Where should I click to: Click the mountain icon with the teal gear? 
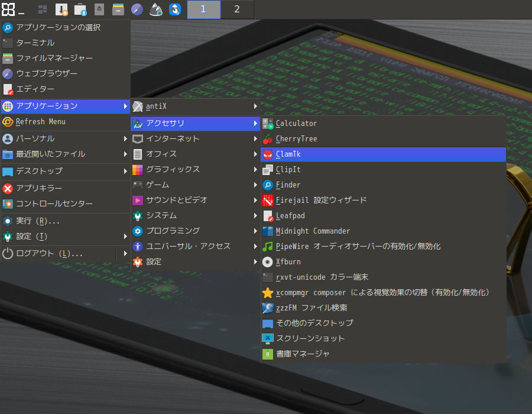pos(156,9)
